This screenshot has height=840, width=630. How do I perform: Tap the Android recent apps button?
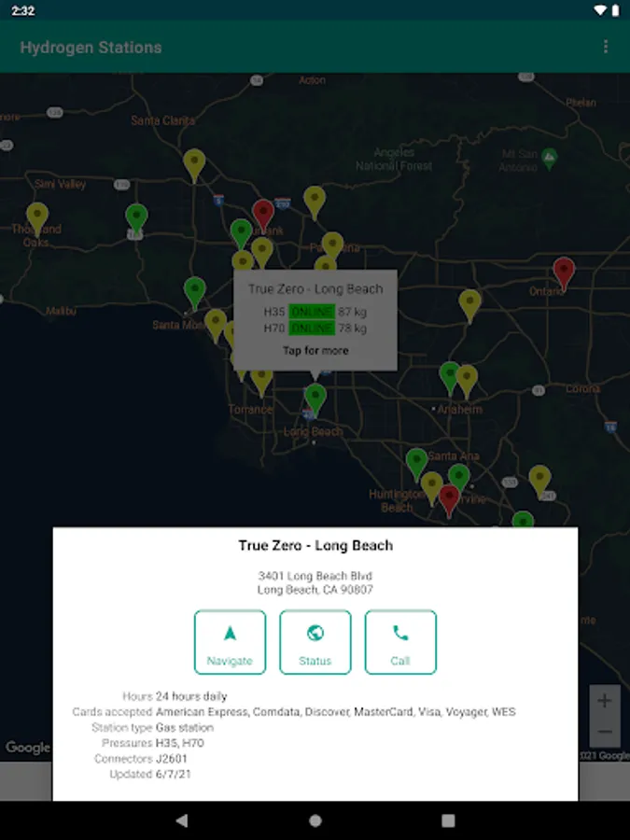point(448,820)
